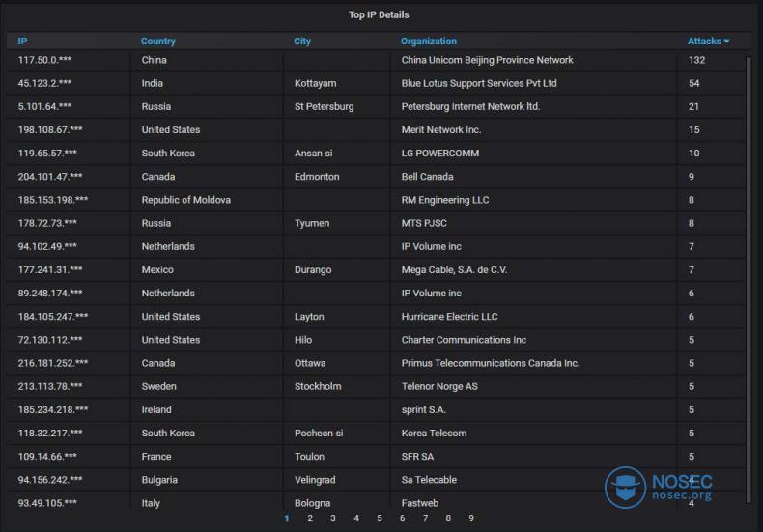763x532 pixels.
Task: Click the Kottayam city cell
Action: pos(315,83)
